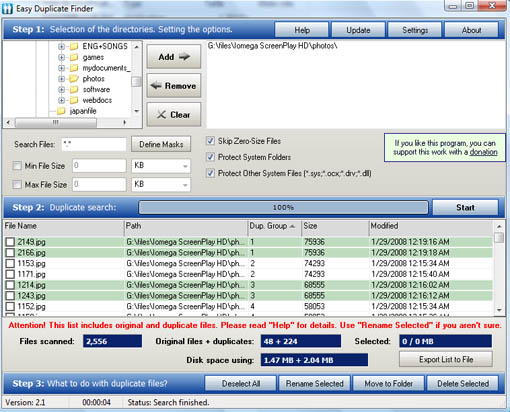Viewport: 510px width, 412px height.
Task: Check the box for 1152.jpg
Action: tap(10, 306)
